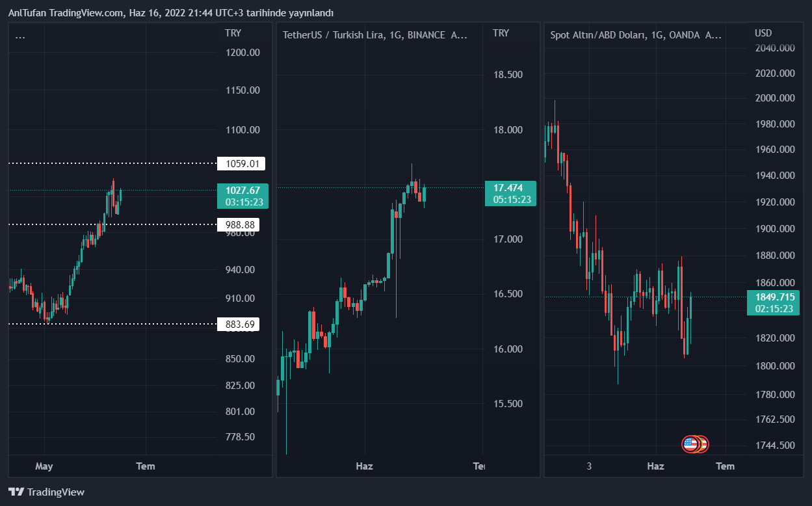Open the TRY currency selector on left chart
Image resolution: width=812 pixels, height=506 pixels.
(233, 33)
